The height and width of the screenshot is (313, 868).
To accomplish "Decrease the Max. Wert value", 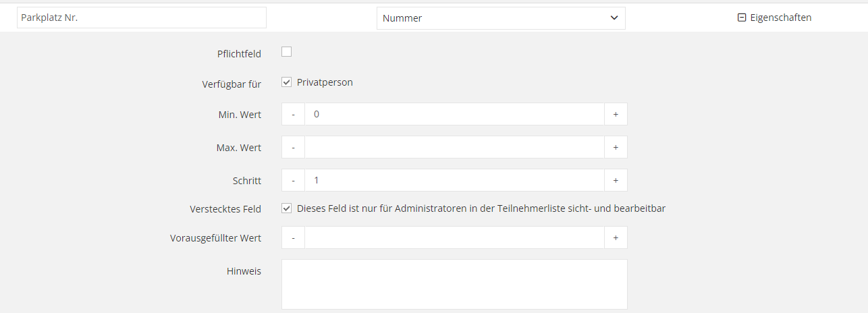I will [x=293, y=148].
